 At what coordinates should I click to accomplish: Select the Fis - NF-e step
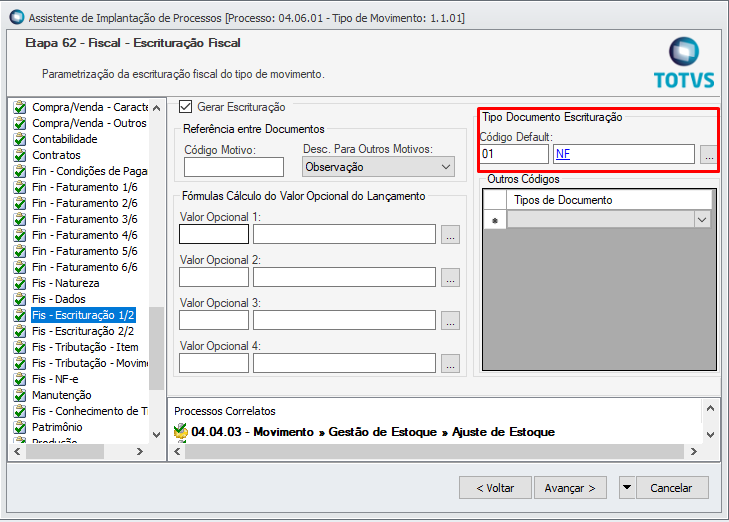coord(55,379)
